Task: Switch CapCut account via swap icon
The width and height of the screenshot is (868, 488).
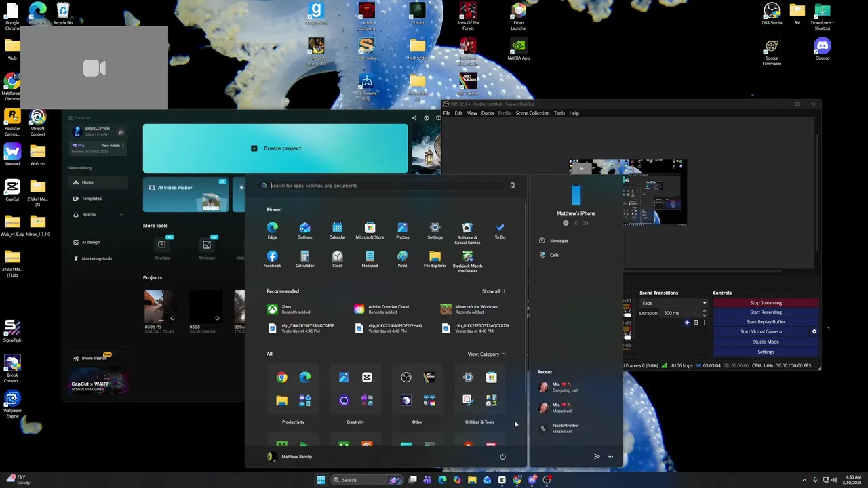Action: pyautogui.click(x=121, y=132)
